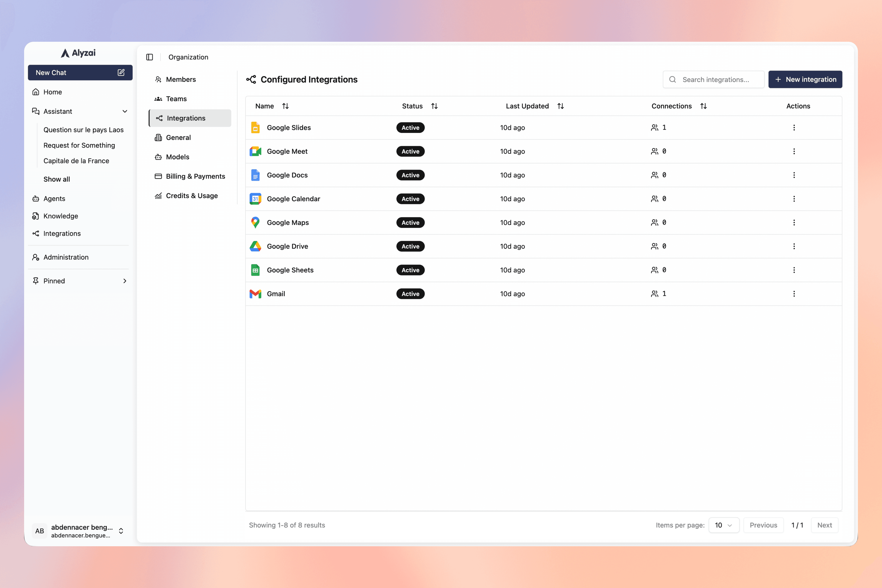This screenshot has width=882, height=588.
Task: Open actions menu for Google Maps
Action: pos(794,222)
